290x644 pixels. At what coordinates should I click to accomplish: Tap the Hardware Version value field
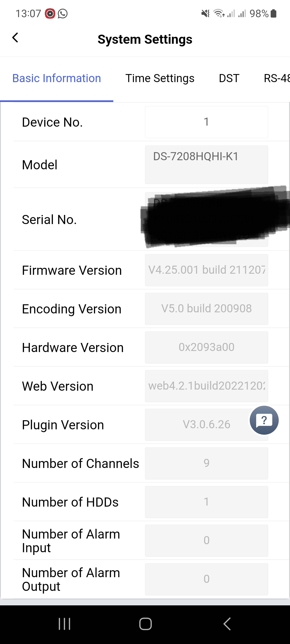point(206,347)
